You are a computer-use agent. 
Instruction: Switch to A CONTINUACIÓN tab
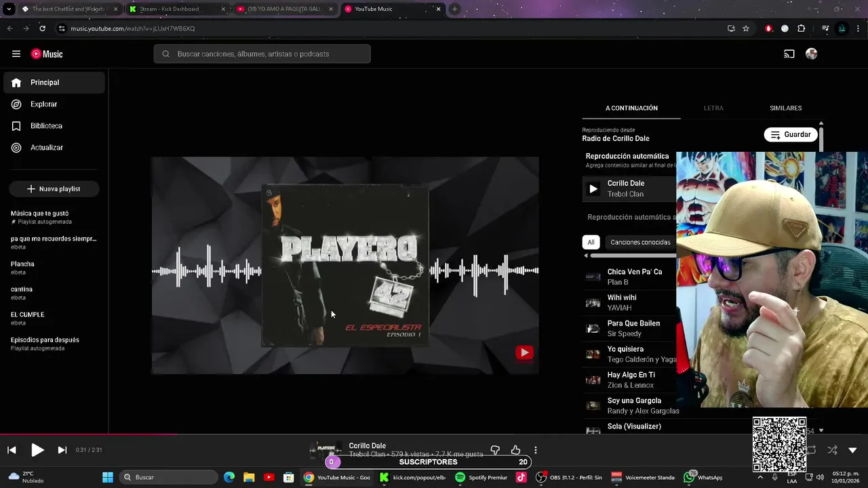click(631, 108)
